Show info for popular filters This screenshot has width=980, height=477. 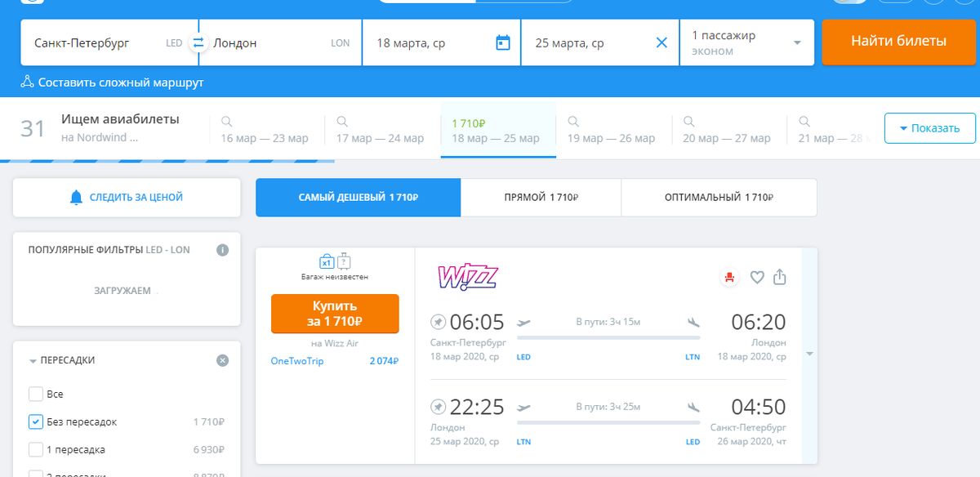[222, 250]
